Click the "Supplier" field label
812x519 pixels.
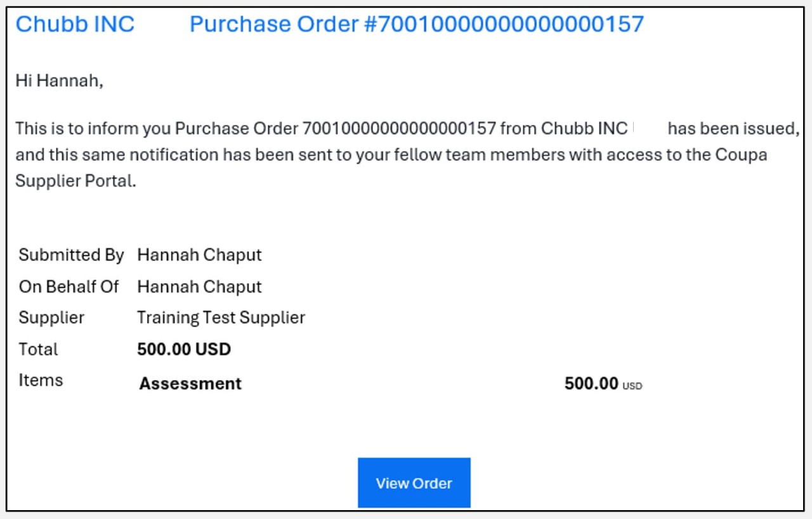[51, 318]
